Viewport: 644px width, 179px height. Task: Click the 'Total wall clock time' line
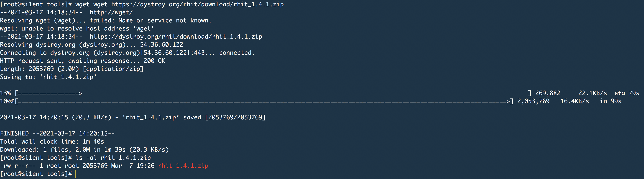[x=52, y=142]
